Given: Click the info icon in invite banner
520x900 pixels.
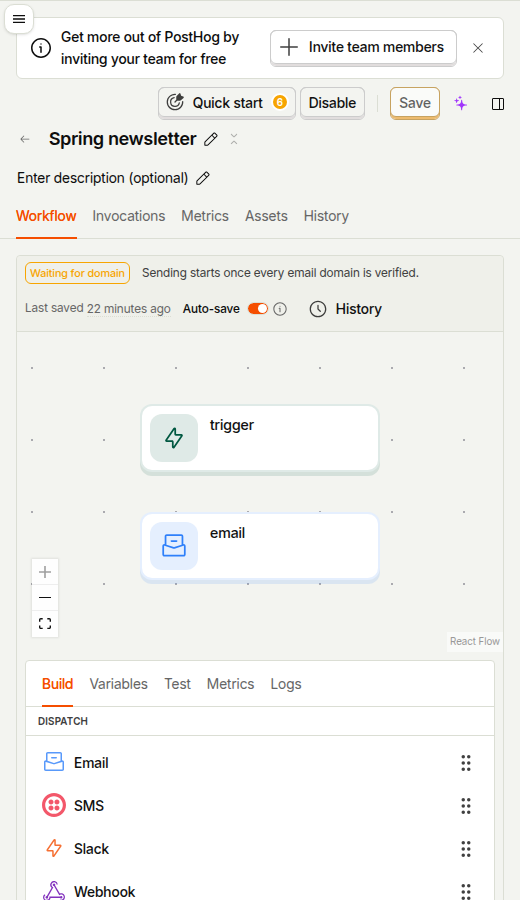Looking at the screenshot, I should click(41, 49).
